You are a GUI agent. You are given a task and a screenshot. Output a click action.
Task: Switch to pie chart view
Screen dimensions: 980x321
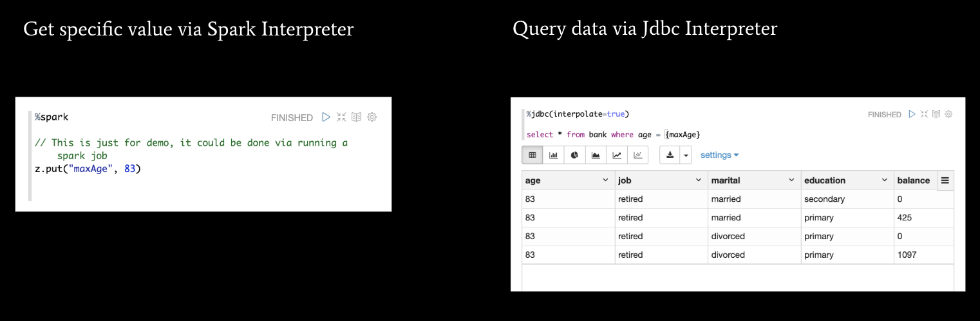coord(574,155)
